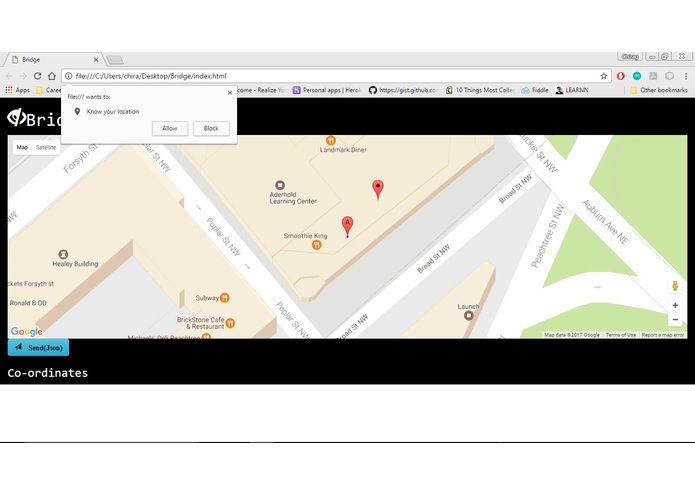
Task: Block the location request
Action: (211, 128)
